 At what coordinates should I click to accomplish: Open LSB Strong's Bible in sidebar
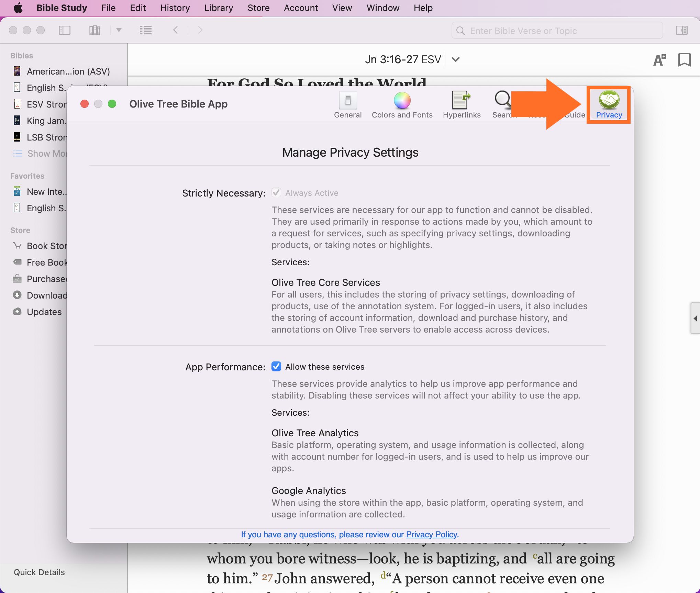coord(40,137)
